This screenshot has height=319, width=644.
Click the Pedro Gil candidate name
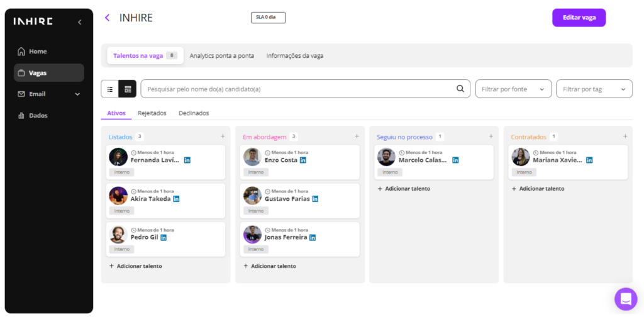point(144,238)
